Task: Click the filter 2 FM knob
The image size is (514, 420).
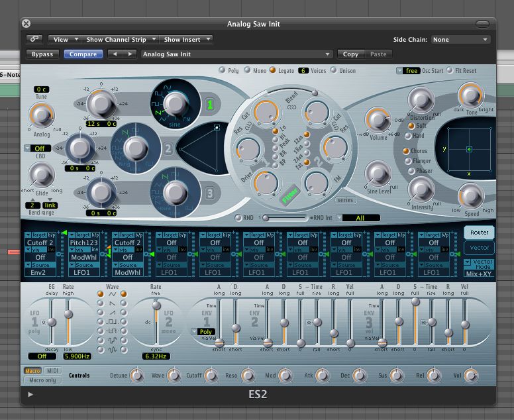Action: pyautogui.click(x=317, y=183)
